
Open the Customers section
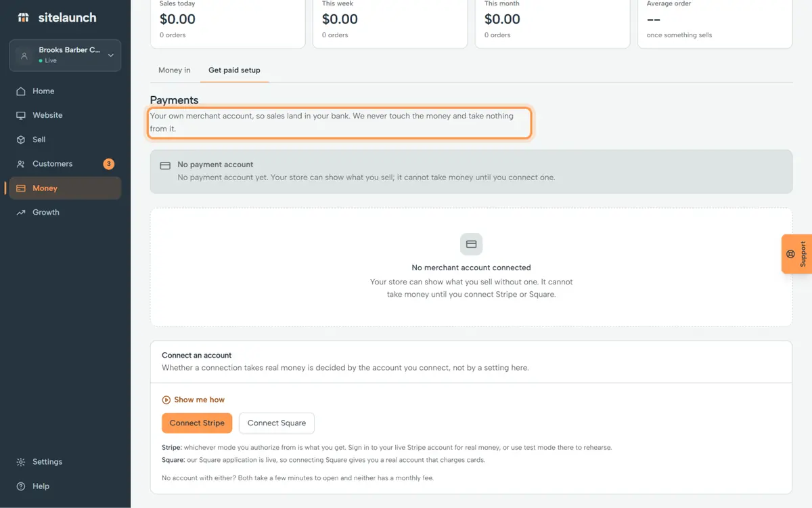click(65, 164)
